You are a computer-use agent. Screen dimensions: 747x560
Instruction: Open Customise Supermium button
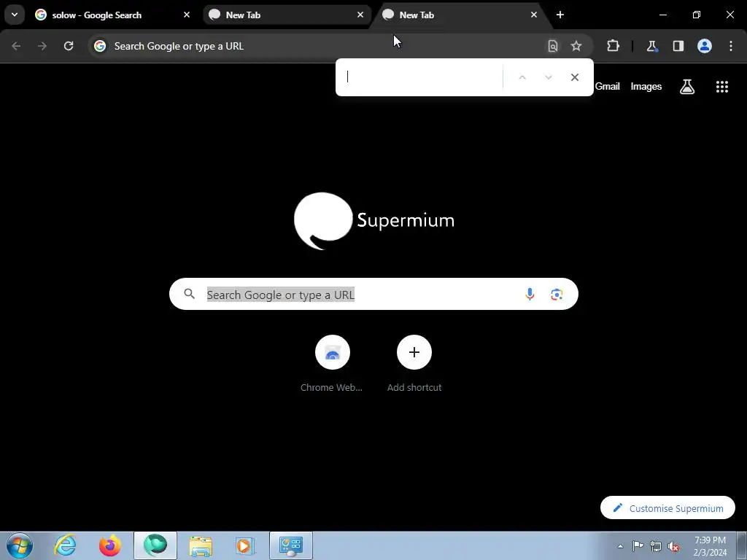tap(667, 507)
